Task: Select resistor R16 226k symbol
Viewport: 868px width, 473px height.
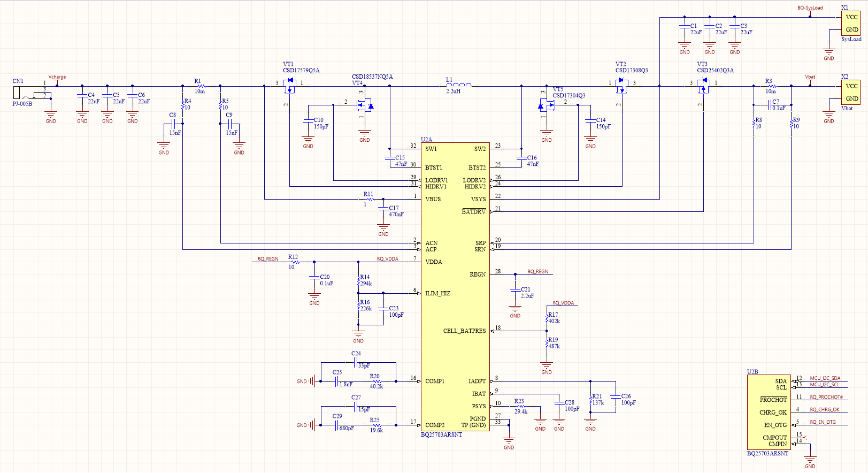Action: 358,306
